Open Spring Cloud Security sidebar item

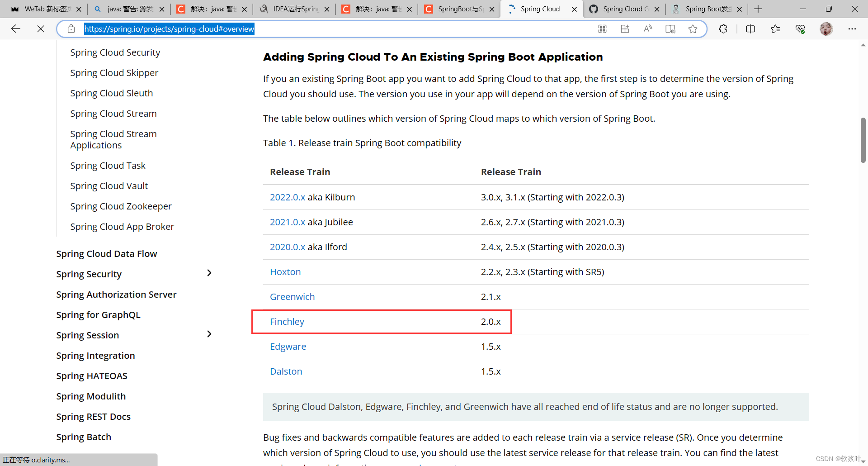point(115,52)
